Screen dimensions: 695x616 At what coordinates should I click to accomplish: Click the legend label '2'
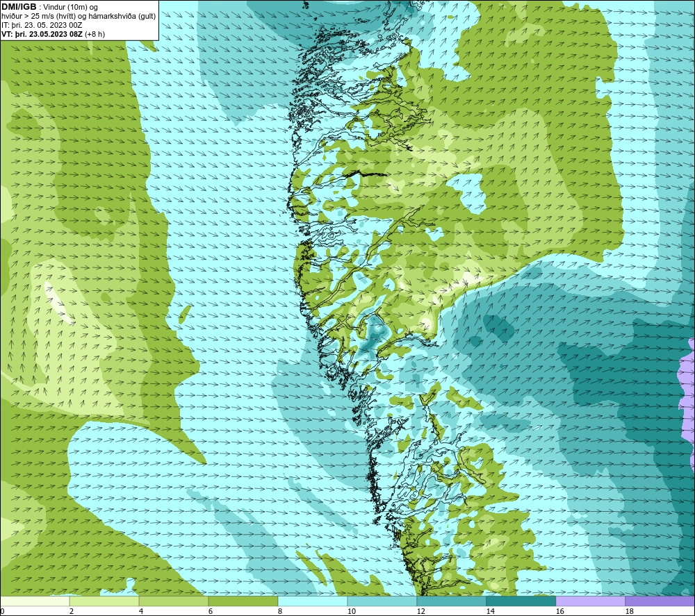point(72,612)
